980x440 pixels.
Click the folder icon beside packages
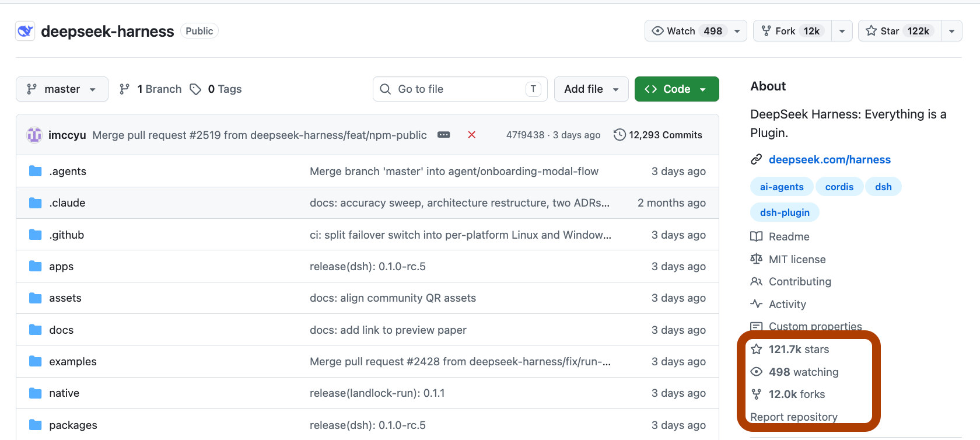pyautogui.click(x=36, y=425)
